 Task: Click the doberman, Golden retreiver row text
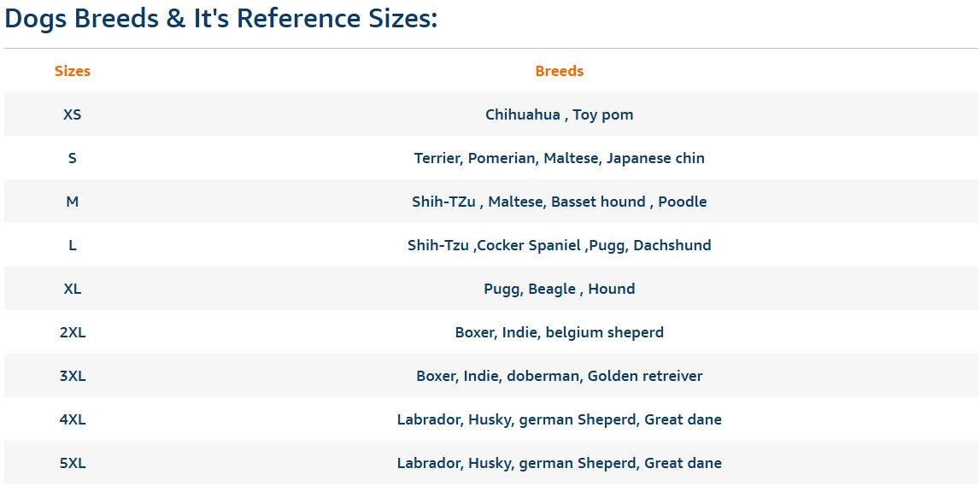(x=560, y=376)
